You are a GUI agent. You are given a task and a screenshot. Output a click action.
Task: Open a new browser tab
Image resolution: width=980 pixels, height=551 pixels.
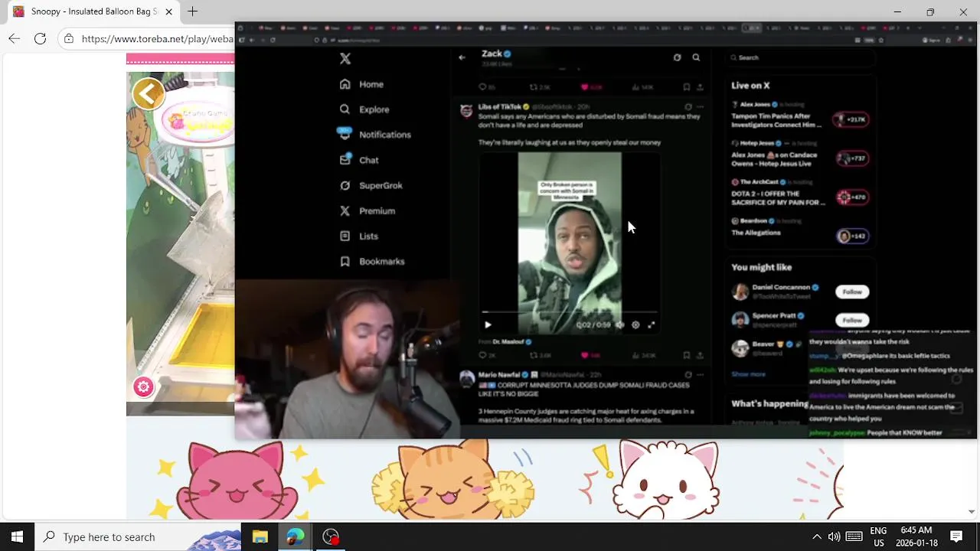[193, 11]
